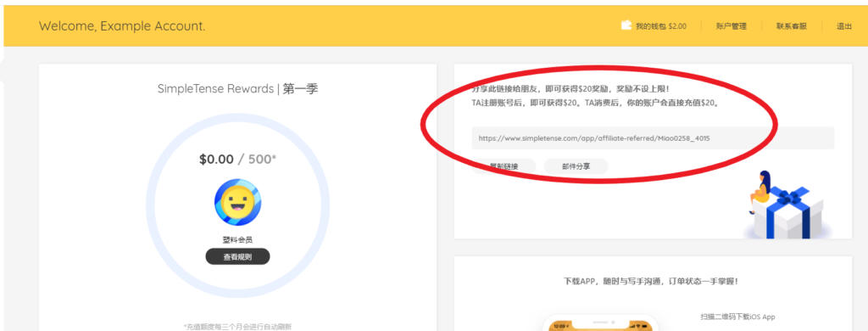
Task: Click 退出 to log out
Action: pyautogui.click(x=844, y=26)
